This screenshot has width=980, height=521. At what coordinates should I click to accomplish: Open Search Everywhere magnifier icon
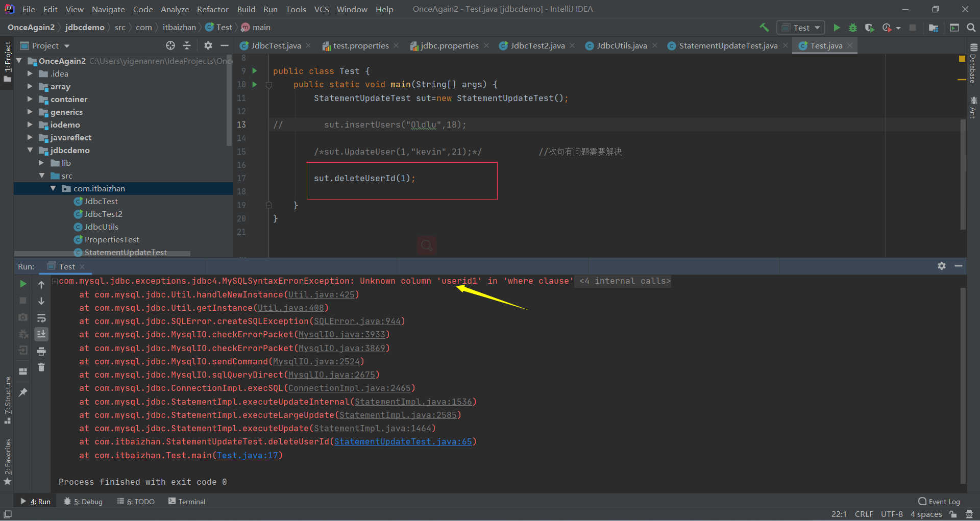tap(971, 28)
